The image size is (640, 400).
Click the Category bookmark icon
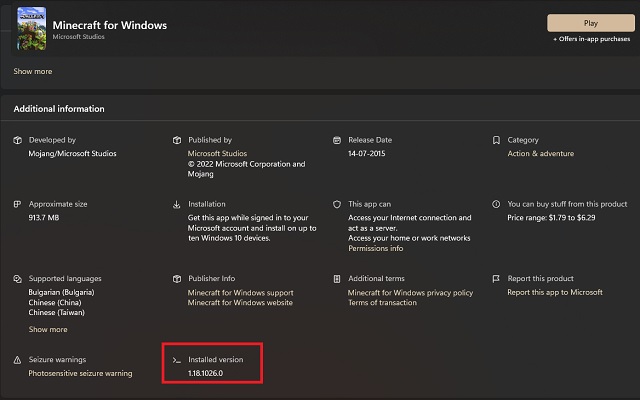coord(496,140)
